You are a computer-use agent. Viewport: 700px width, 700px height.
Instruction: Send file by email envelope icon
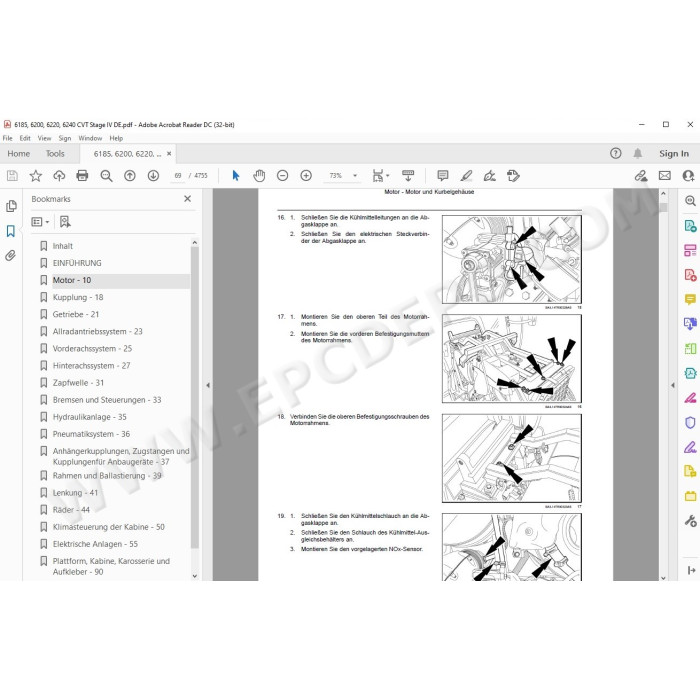665,176
